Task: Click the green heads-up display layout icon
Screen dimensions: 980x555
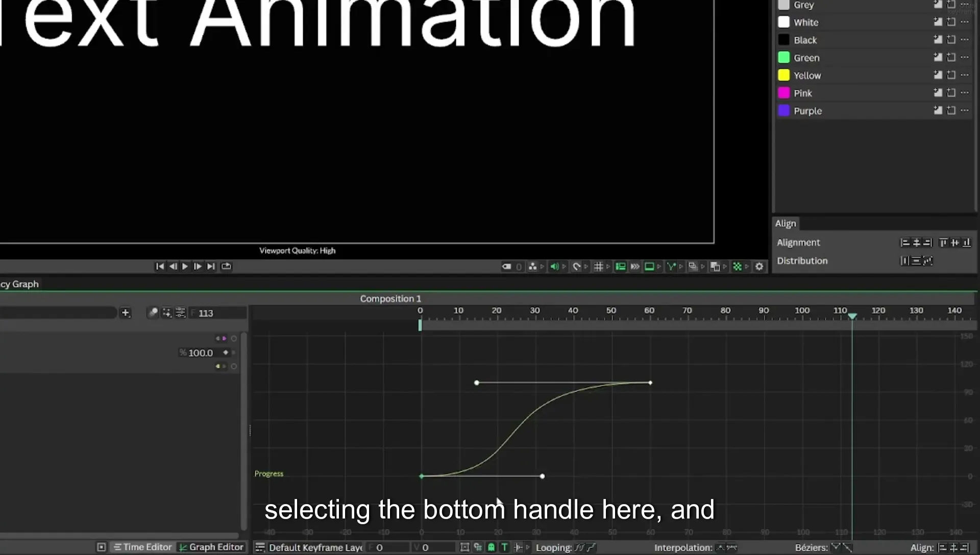Action: (621, 266)
